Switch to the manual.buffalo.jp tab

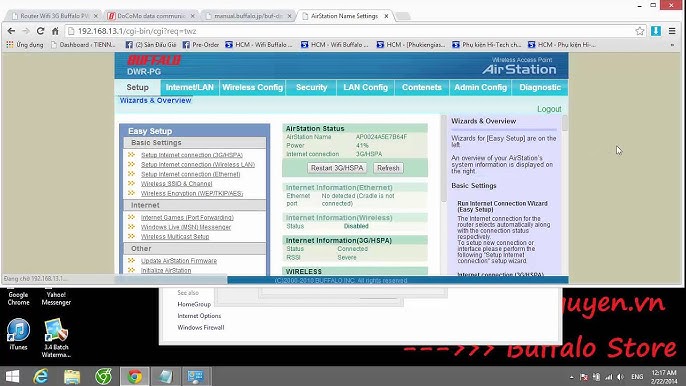248,16
